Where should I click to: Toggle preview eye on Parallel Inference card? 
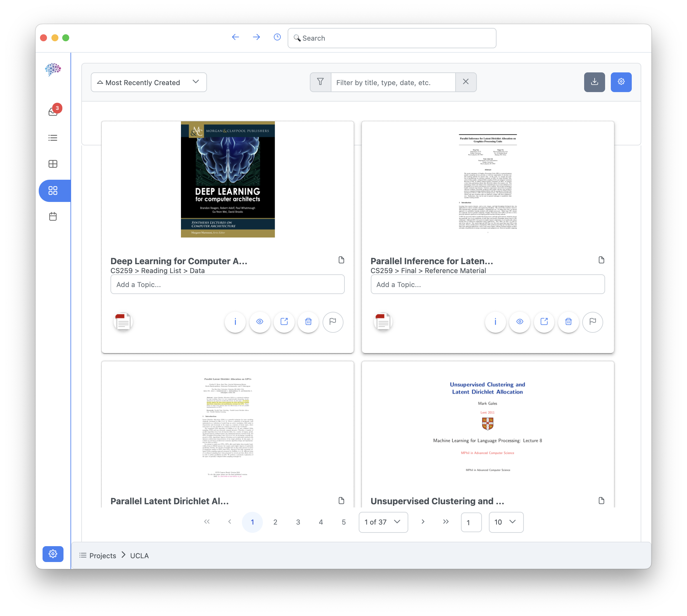pos(519,322)
